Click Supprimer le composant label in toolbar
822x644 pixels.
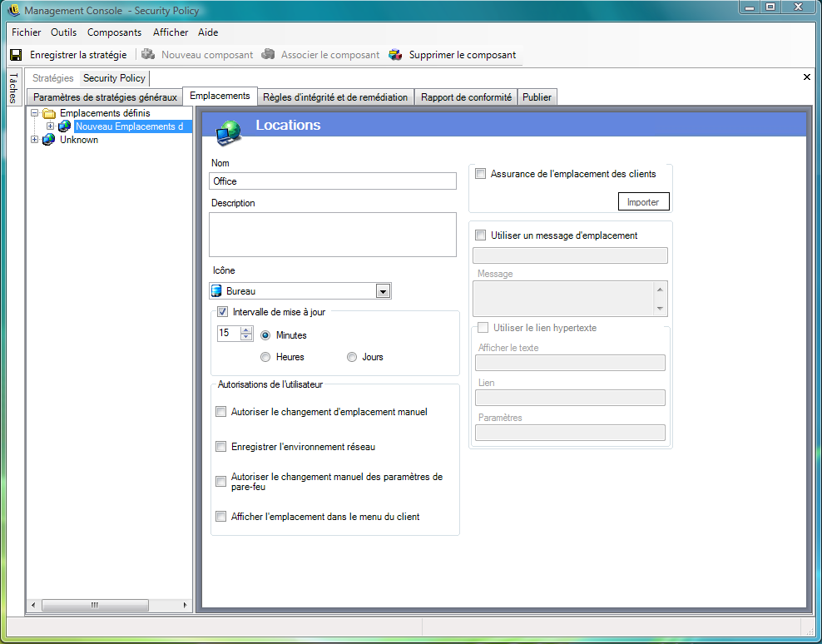coord(463,55)
